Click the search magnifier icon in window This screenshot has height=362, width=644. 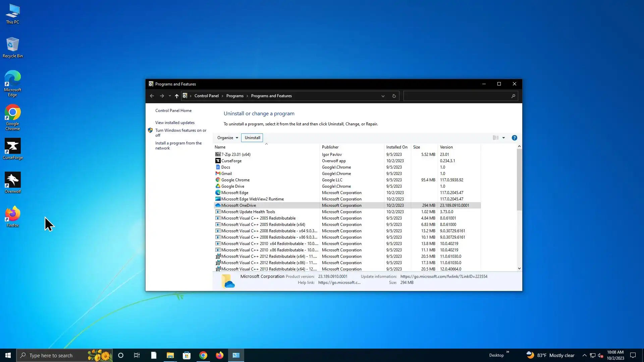[513, 96]
